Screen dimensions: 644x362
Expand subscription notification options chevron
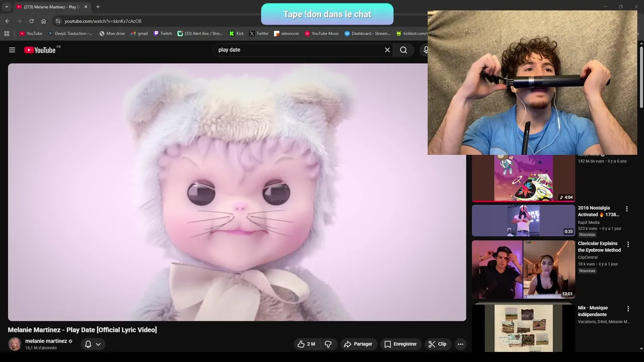(98, 344)
